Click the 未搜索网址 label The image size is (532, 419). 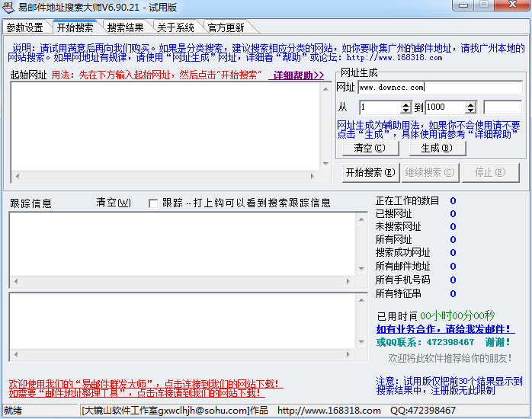click(399, 226)
